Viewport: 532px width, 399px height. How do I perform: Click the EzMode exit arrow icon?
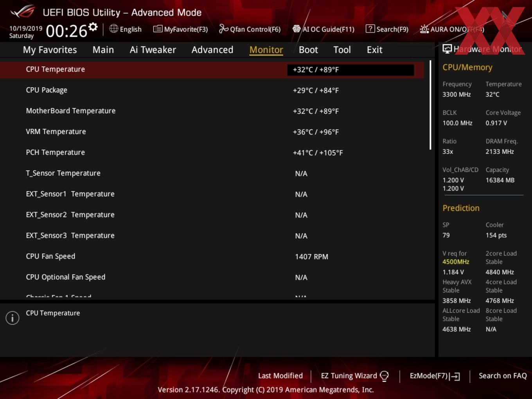455,376
